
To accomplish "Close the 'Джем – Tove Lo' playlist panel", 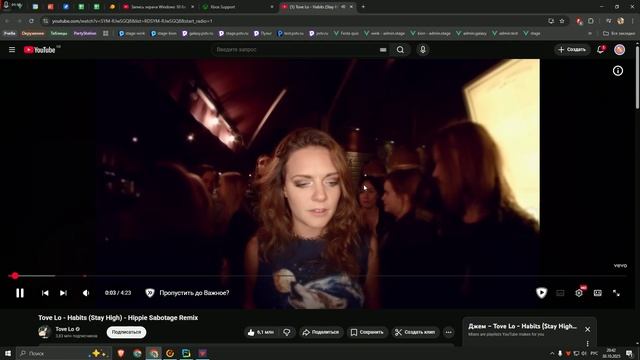I will tap(587, 329).
